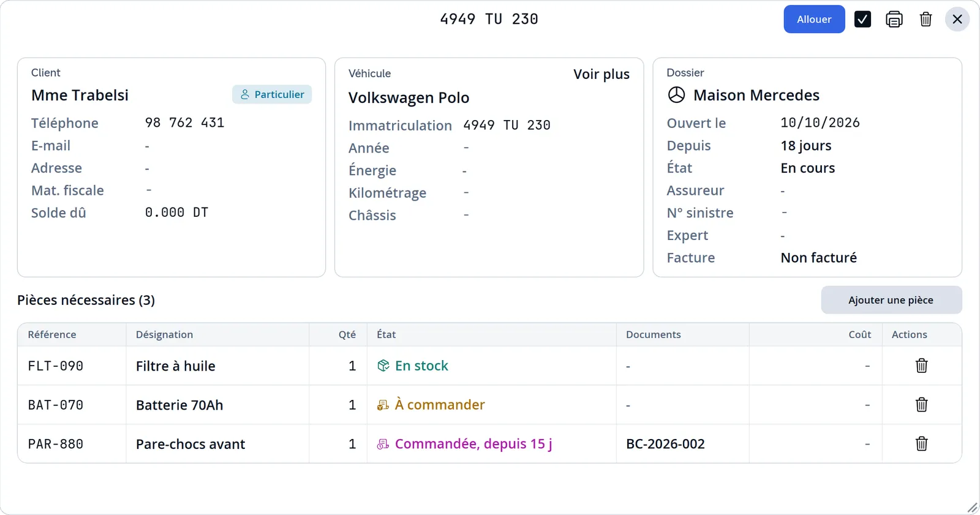The image size is (980, 515).
Task: Click the Commandée, depuis 15 j status text
Action: tap(473, 444)
